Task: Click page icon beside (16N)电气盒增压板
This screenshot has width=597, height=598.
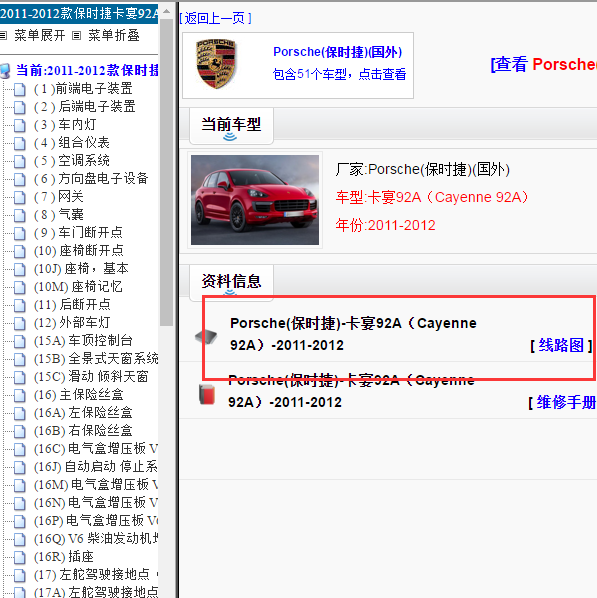Action: click(x=19, y=503)
